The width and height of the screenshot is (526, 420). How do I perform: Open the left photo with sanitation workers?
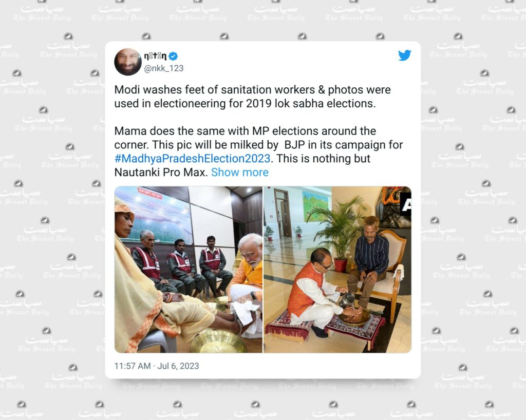click(x=188, y=270)
